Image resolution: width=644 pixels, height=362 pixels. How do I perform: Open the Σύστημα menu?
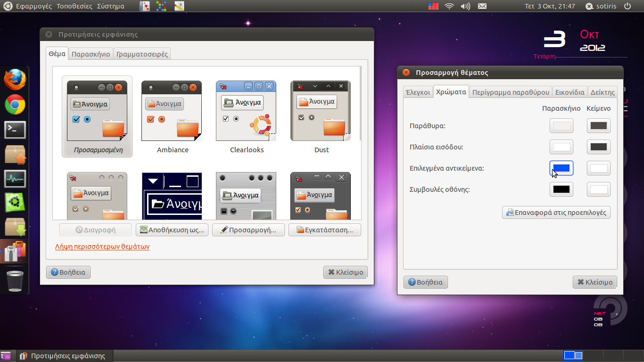point(110,6)
